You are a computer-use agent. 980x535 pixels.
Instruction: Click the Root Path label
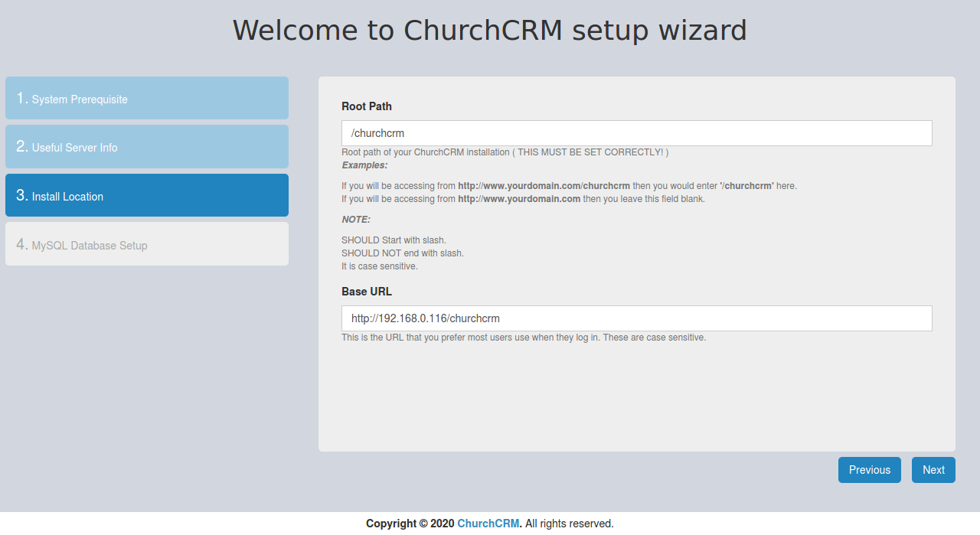366,106
